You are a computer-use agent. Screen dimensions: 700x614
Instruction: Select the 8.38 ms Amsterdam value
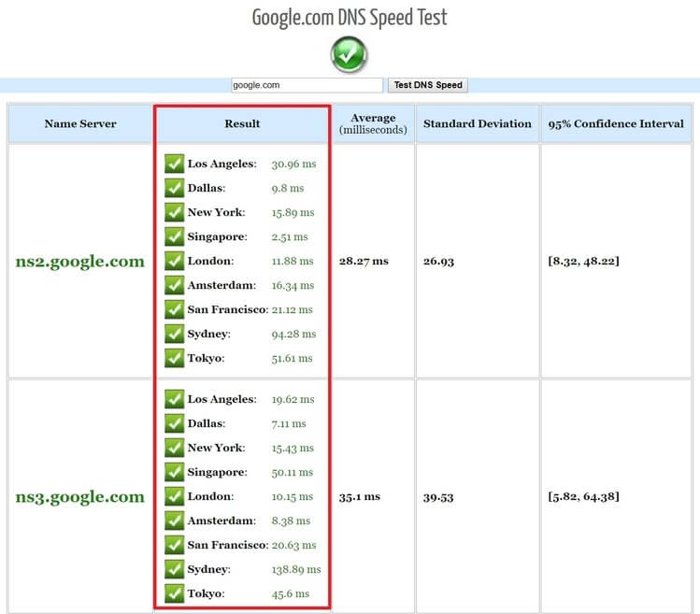[291, 521]
